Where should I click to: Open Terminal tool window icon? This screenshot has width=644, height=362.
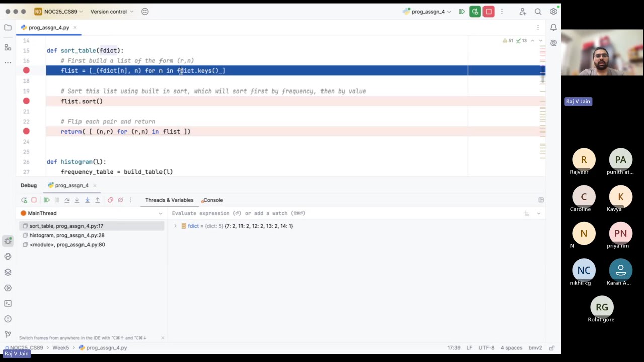click(x=8, y=304)
